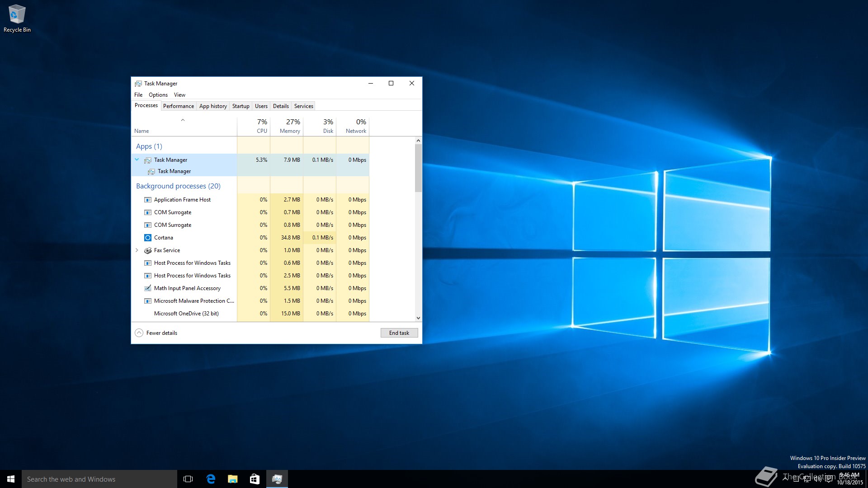Select the Cortana process row

click(x=250, y=238)
